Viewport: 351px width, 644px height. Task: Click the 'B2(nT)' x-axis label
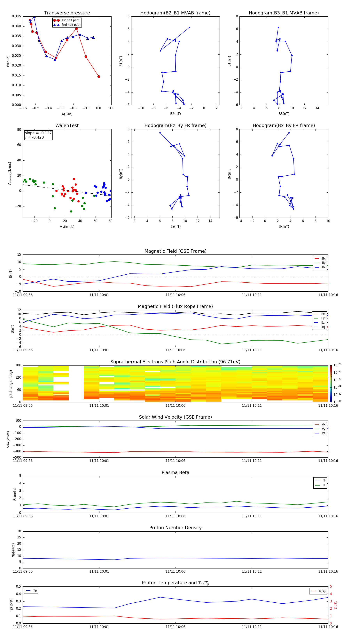pyautogui.click(x=175, y=114)
